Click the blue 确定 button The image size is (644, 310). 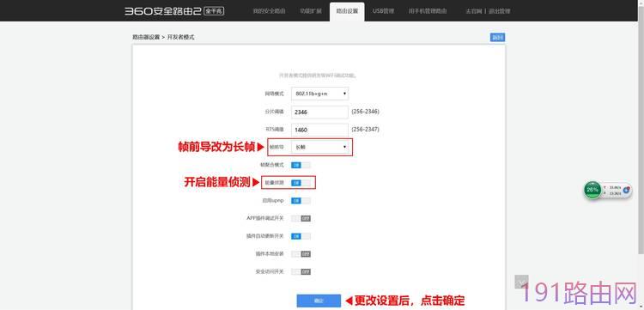click(x=319, y=301)
